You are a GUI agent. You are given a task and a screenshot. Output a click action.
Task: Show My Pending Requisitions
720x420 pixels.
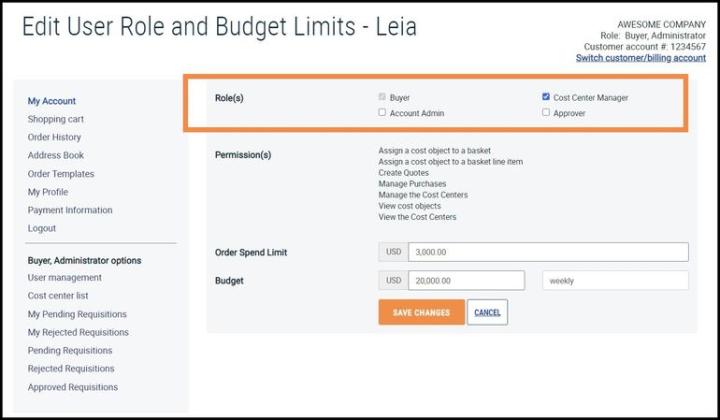click(x=77, y=314)
